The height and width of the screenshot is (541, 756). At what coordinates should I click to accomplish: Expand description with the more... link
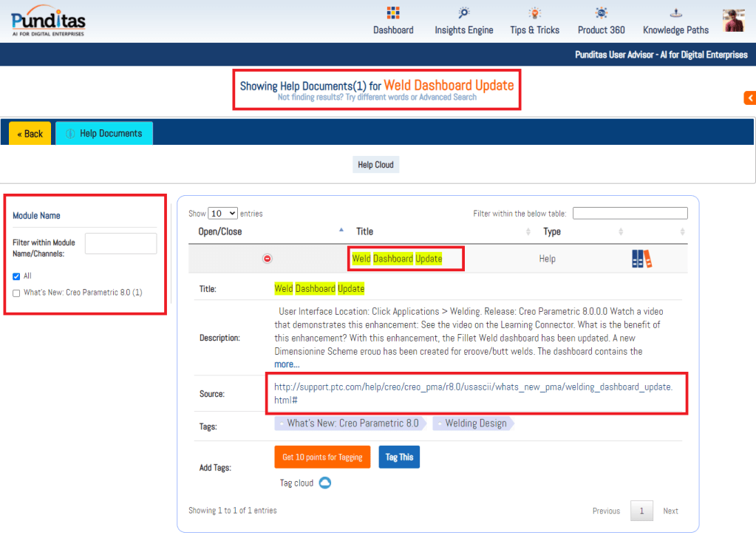pos(287,364)
